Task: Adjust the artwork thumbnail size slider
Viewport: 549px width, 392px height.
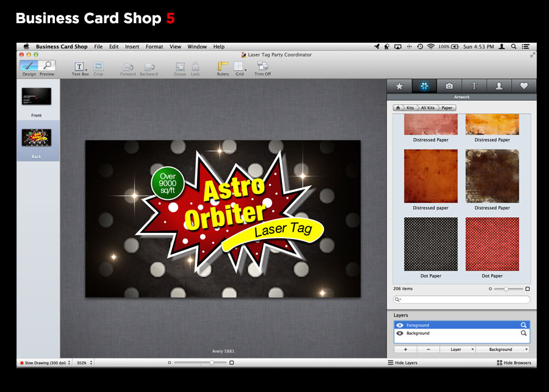Action: coord(506,289)
